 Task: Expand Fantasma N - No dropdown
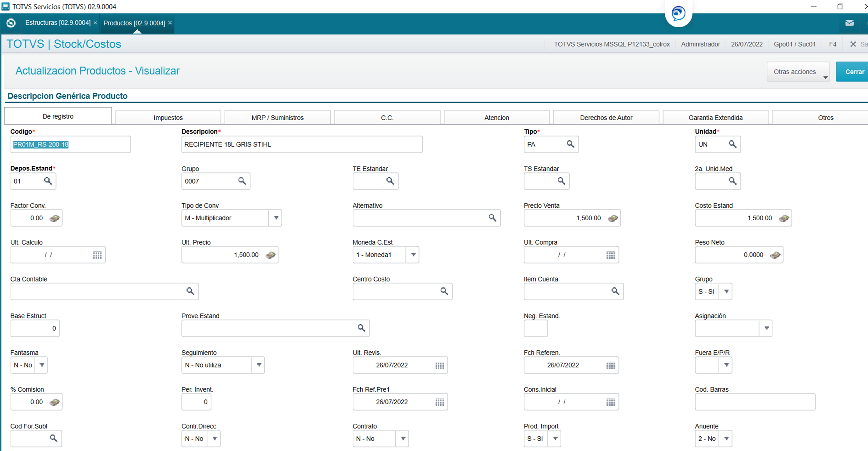(x=42, y=365)
